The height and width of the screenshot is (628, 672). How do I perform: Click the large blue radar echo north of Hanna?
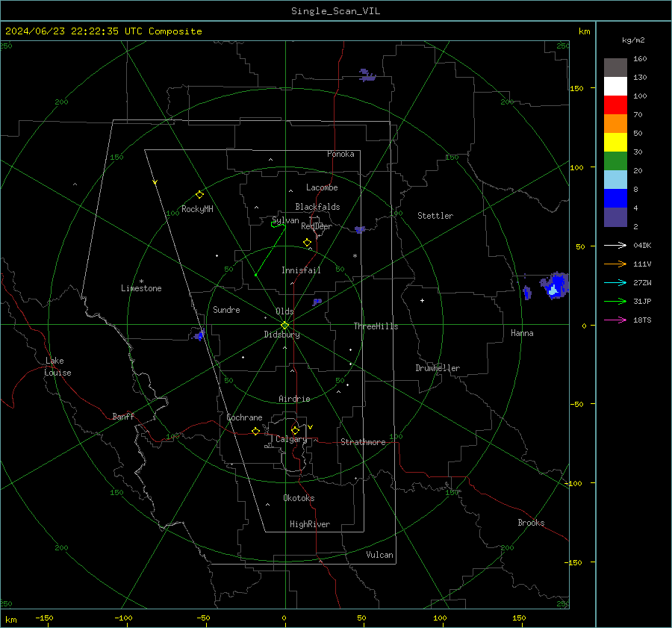coord(555,285)
